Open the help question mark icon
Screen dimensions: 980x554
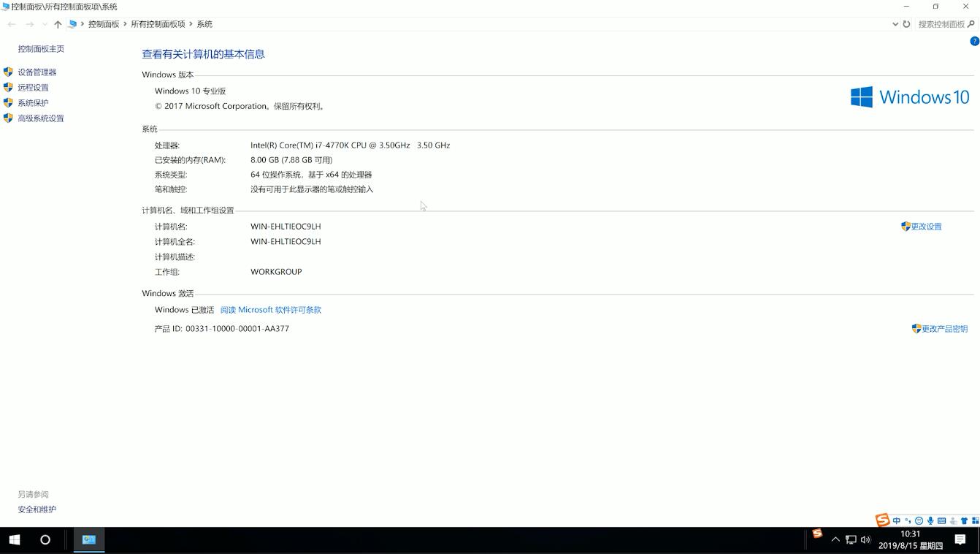click(x=974, y=41)
